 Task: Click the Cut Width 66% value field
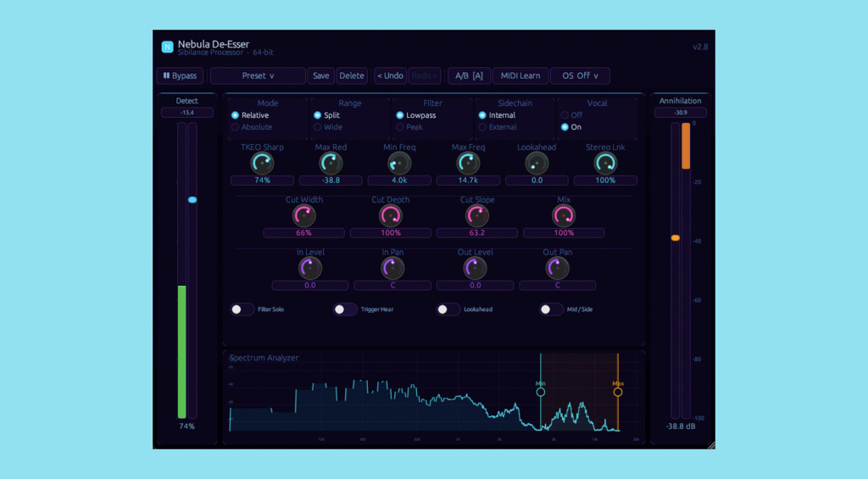point(304,233)
